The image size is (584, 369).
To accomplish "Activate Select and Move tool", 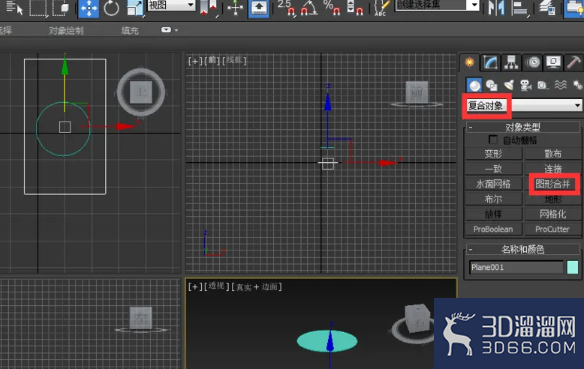I will [89, 8].
